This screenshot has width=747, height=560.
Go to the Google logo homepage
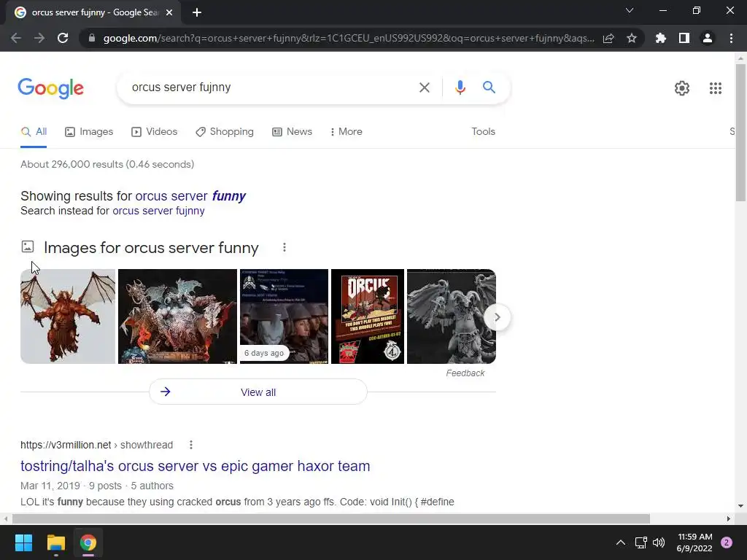[x=50, y=88]
